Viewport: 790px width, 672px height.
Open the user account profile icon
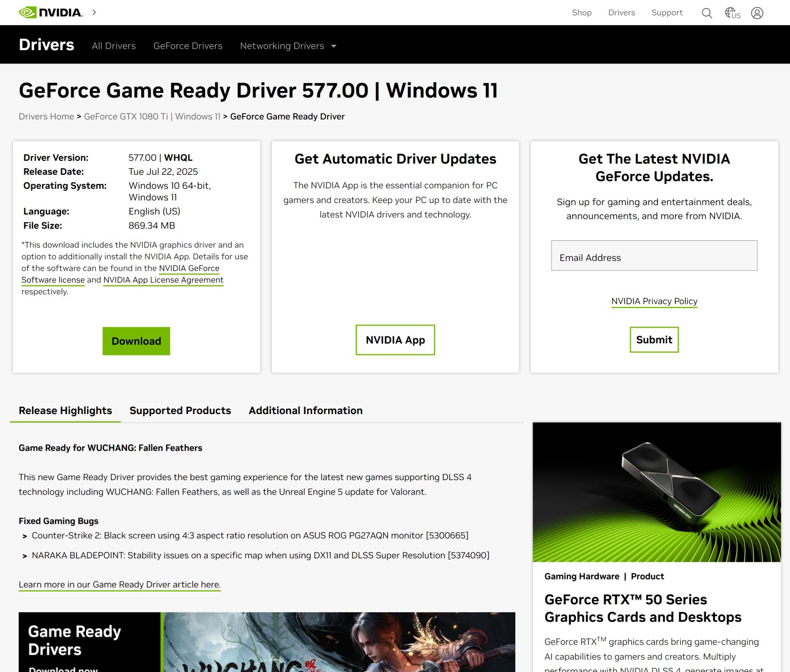(757, 13)
